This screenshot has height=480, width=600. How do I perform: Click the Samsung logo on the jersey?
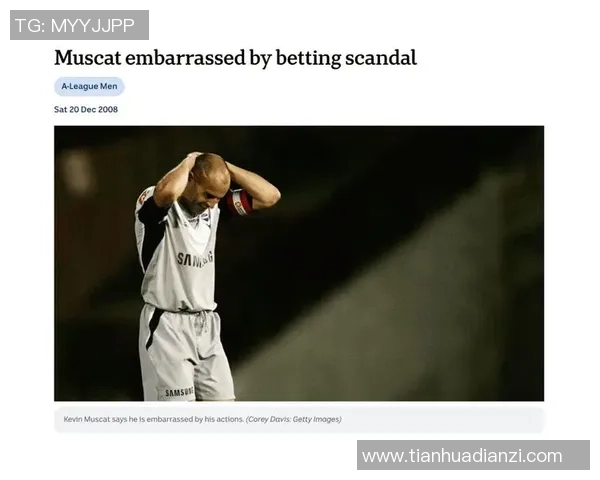click(x=195, y=259)
